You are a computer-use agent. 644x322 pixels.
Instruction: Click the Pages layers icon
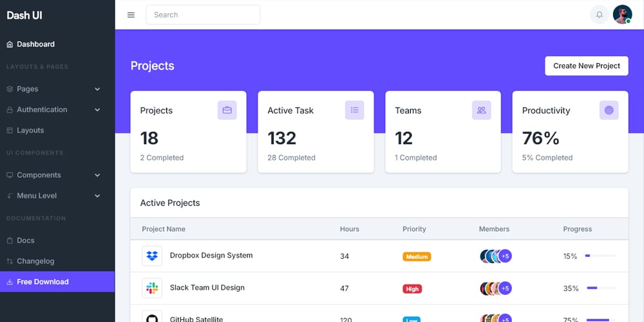pos(10,89)
